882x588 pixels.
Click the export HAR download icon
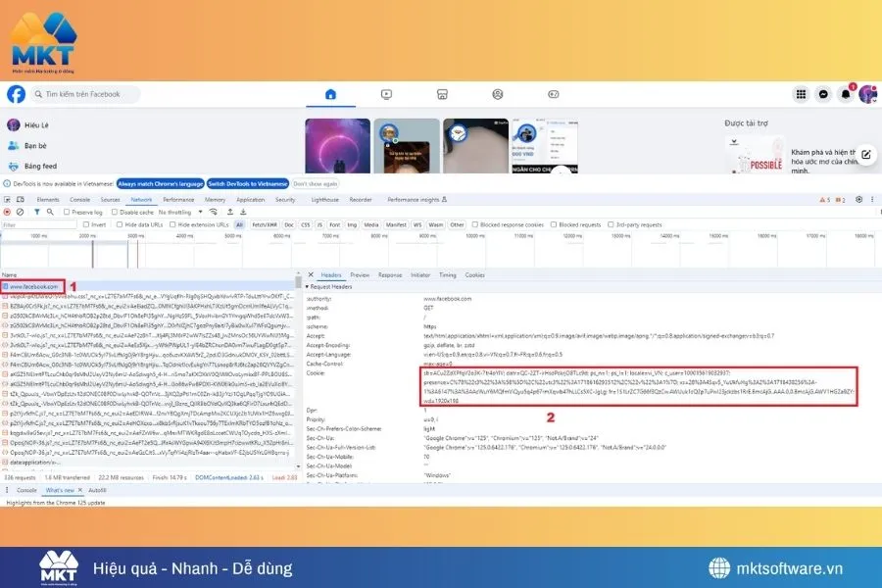[x=242, y=212]
